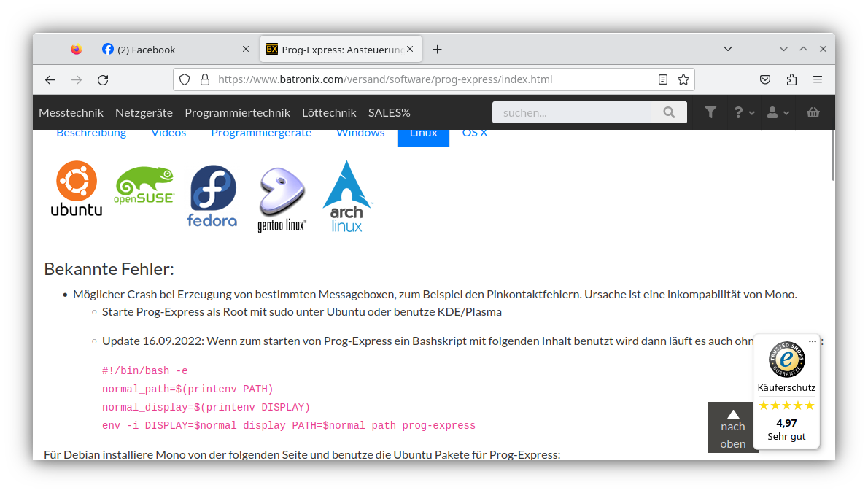The height and width of the screenshot is (493, 868).
Task: Select the Fedora logo
Action: (212, 195)
